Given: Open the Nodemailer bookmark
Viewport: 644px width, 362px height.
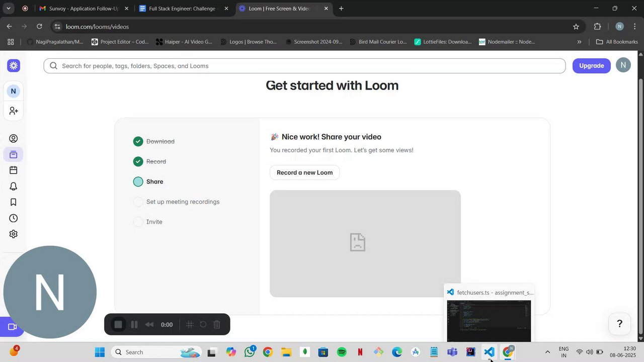Looking at the screenshot, I should coord(508,42).
